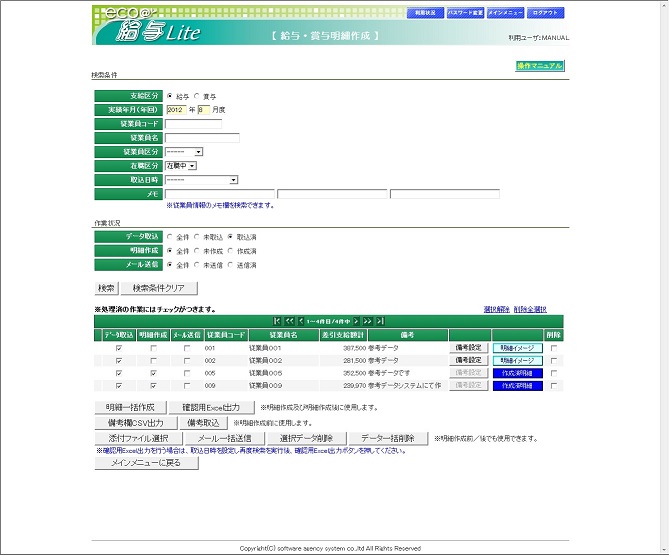Open the 在職区分 dropdown showing 在職中
669x555 pixels.
(x=181, y=166)
